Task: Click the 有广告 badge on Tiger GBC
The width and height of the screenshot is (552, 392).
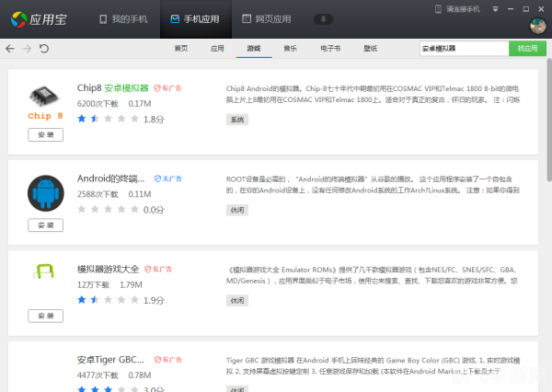Action: [168, 360]
